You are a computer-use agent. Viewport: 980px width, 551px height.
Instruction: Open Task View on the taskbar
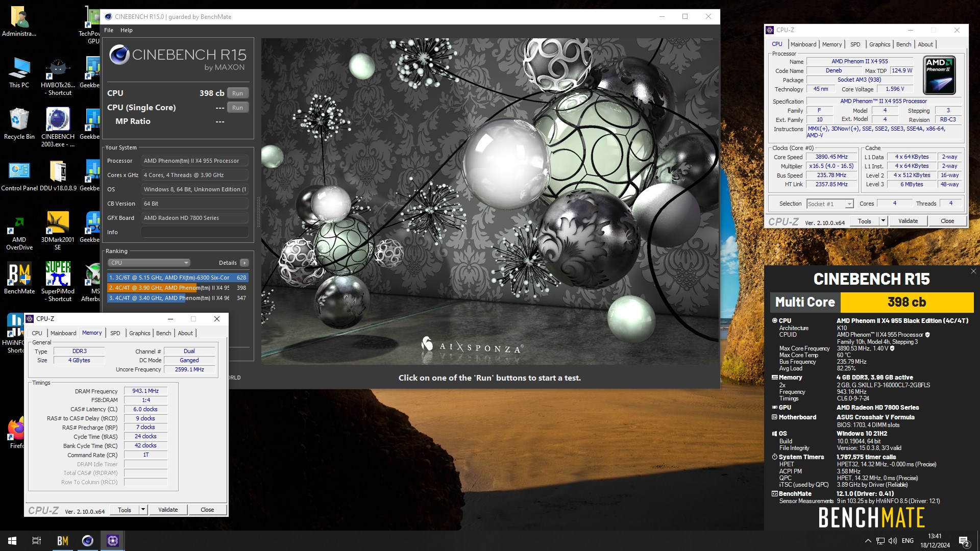pos(37,541)
